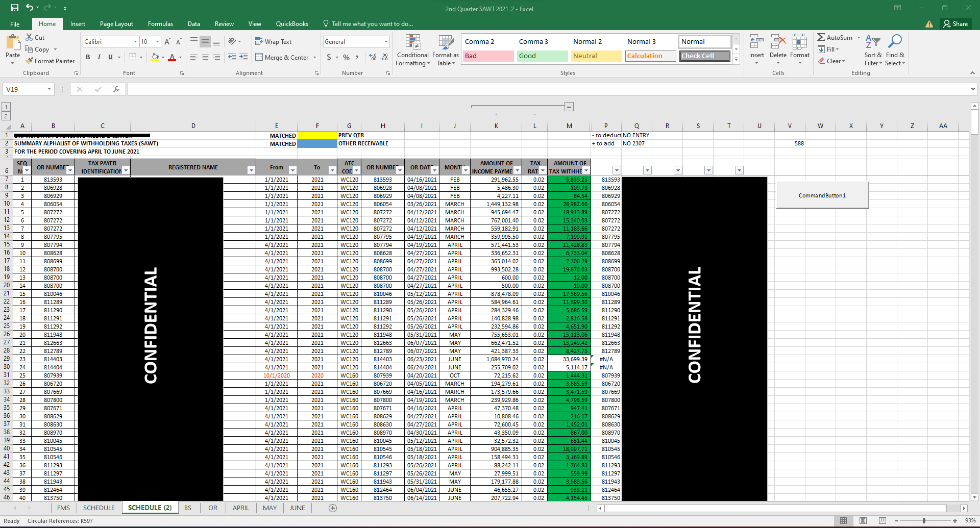Image resolution: width=980 pixels, height=528 pixels.
Task: Open REGISTERED NAME column filter dropdown
Action: pos(251,170)
